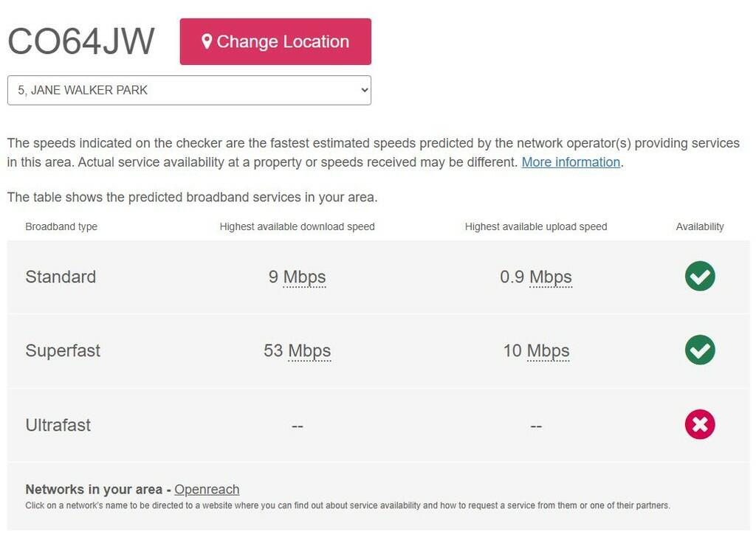Click the Mbps abbreviation beside Standard download 9
Image resolution: width=756 pixels, height=537 pixels.
304,277
